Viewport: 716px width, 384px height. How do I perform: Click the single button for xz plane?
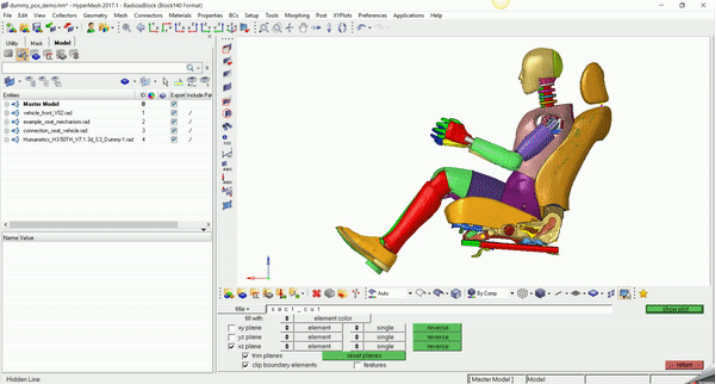point(385,347)
